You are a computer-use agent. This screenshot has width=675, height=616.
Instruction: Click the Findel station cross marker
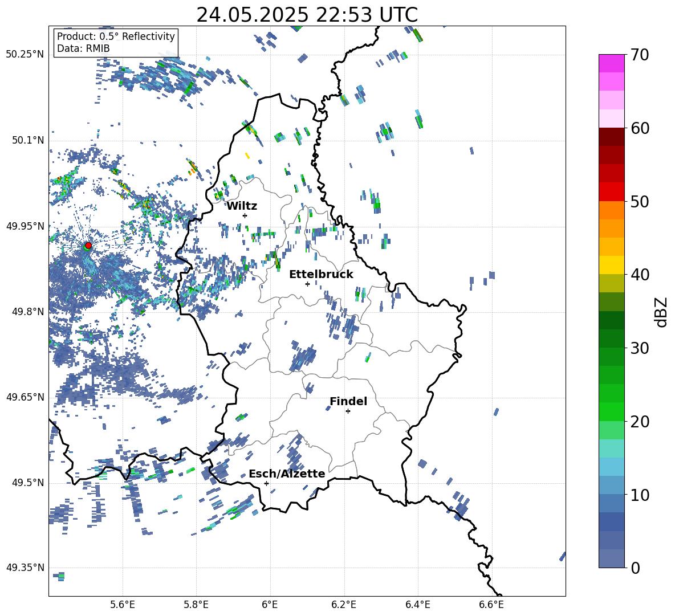348,411
